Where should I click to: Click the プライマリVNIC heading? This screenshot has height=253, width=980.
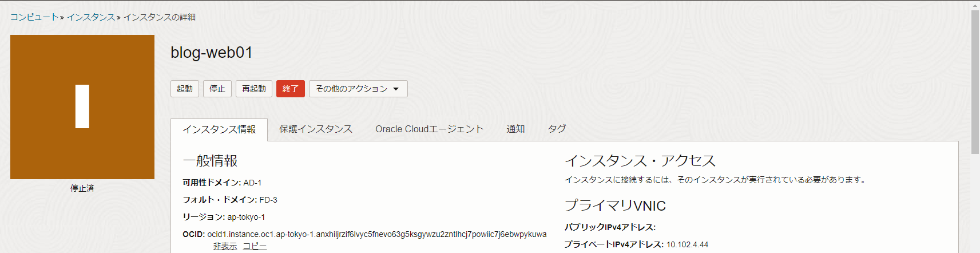pos(615,205)
